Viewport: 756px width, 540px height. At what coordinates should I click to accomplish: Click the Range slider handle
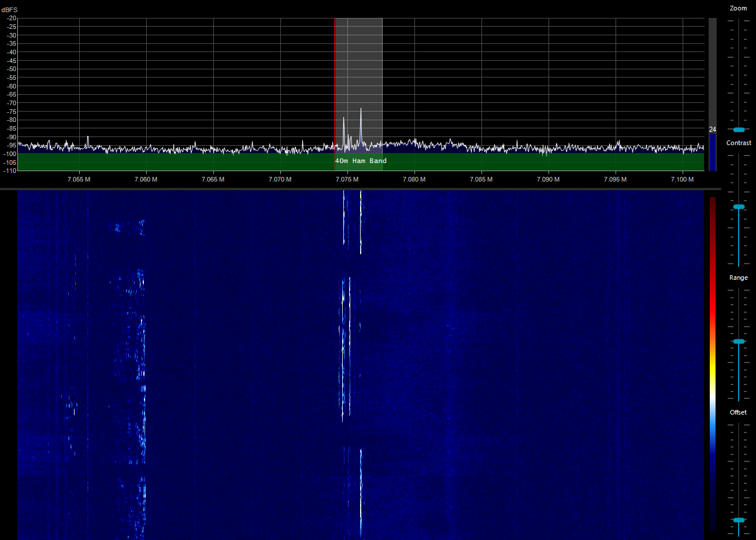pyautogui.click(x=739, y=342)
